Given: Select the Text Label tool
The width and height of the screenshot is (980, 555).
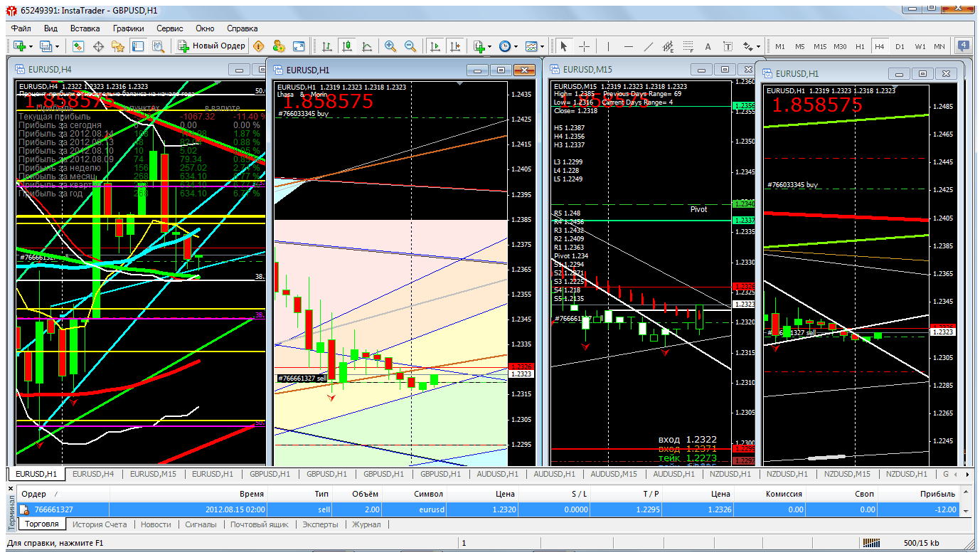Looking at the screenshot, I should 728,46.
